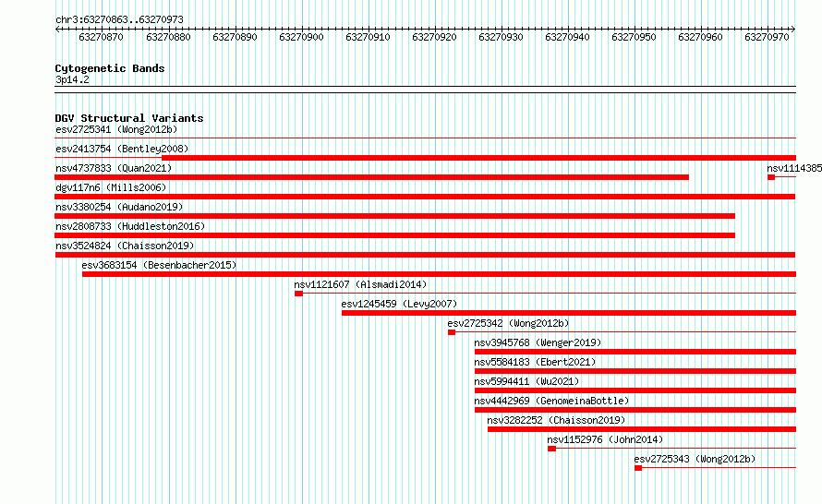Click the partially visible nsv1114385 label

click(x=794, y=168)
